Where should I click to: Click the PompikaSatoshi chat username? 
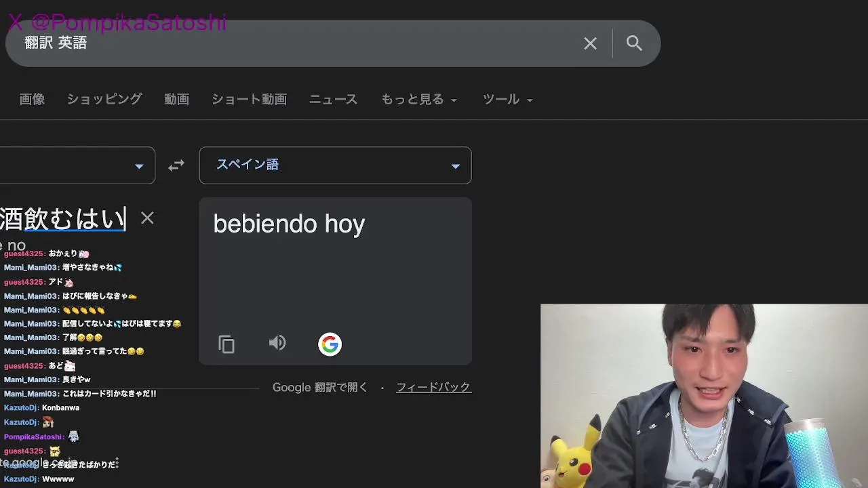(x=34, y=437)
